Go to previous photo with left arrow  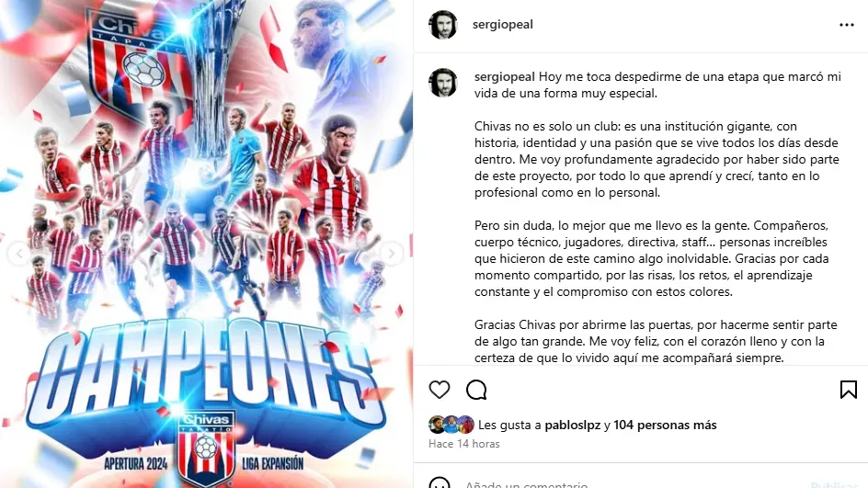tap(19, 254)
